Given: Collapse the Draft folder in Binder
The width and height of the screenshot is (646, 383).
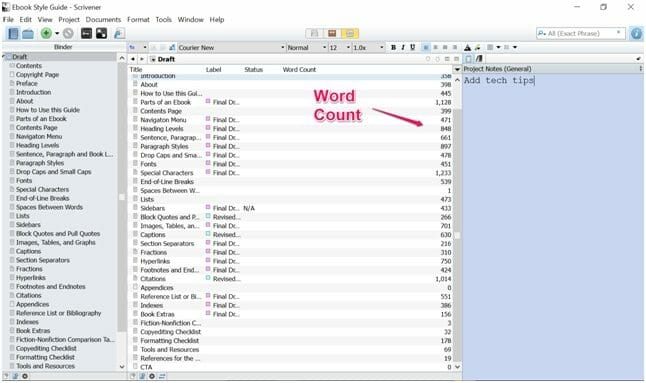Looking at the screenshot, I should [4, 56].
